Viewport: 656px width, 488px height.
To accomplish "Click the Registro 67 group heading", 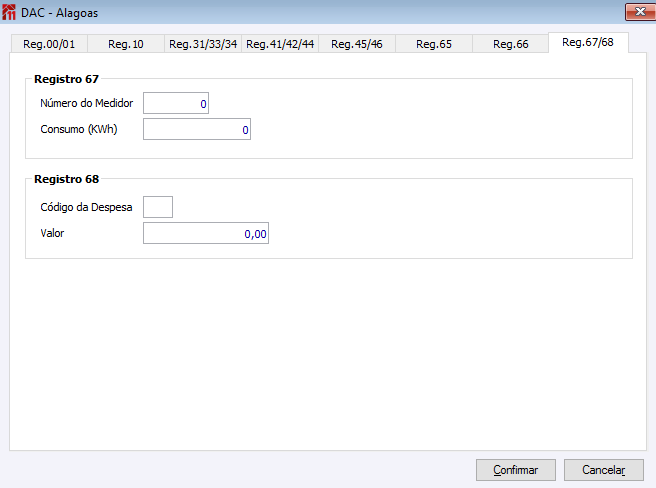I will tap(66, 79).
